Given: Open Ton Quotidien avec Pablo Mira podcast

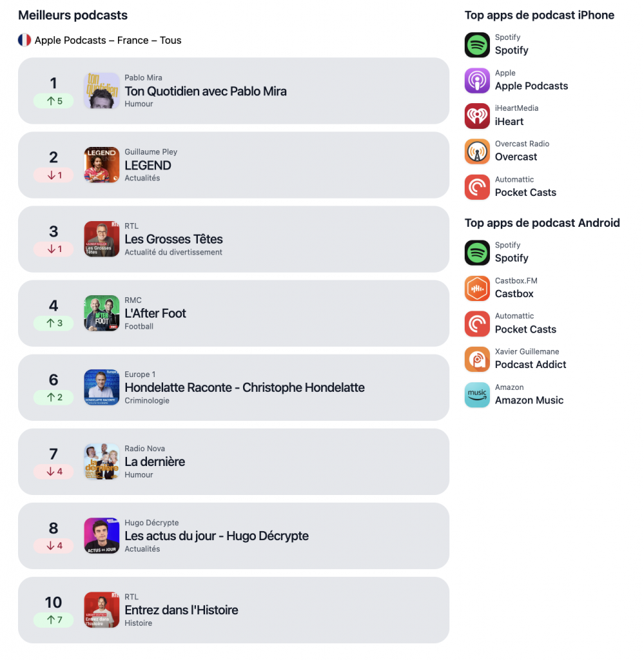Looking at the screenshot, I should tap(206, 91).
